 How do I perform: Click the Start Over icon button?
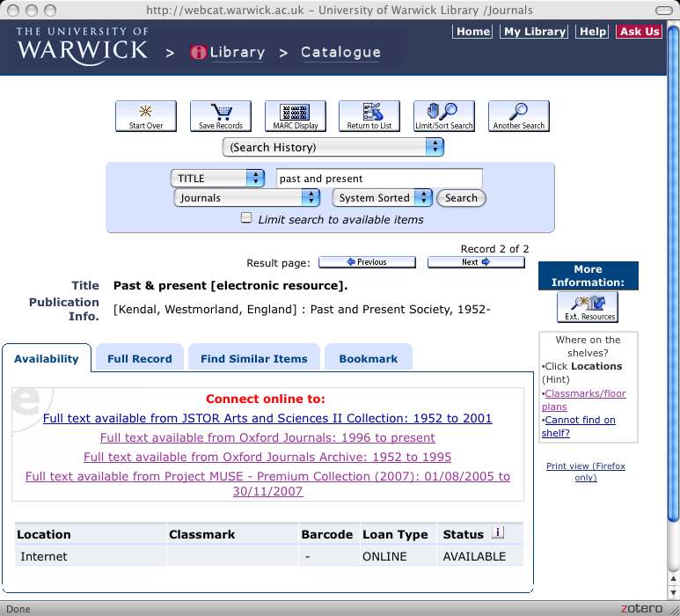(146, 115)
